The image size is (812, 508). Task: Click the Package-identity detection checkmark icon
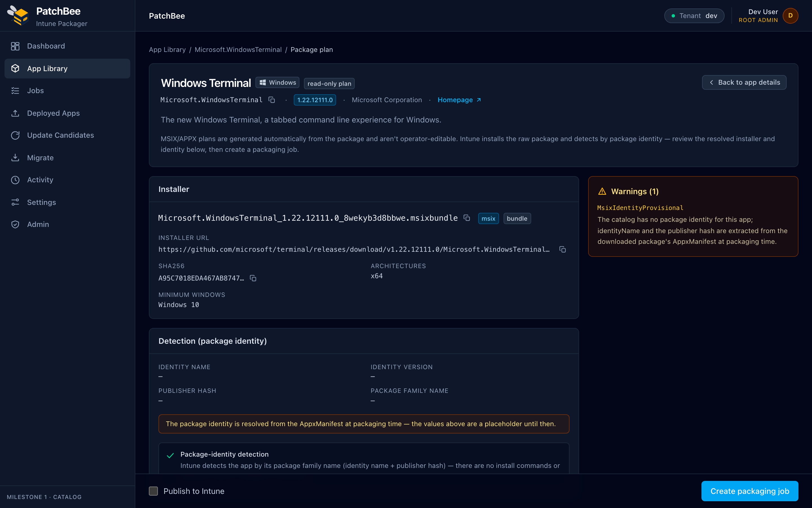coord(170,455)
